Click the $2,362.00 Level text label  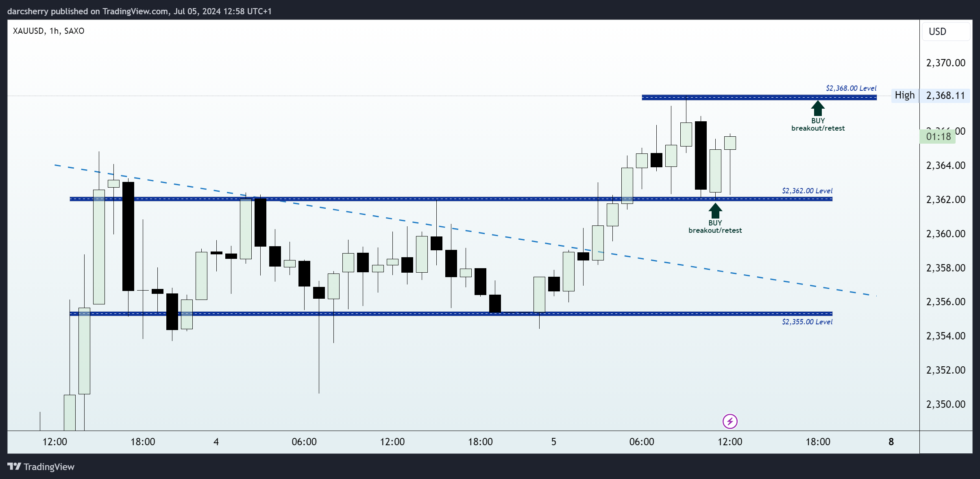(807, 191)
